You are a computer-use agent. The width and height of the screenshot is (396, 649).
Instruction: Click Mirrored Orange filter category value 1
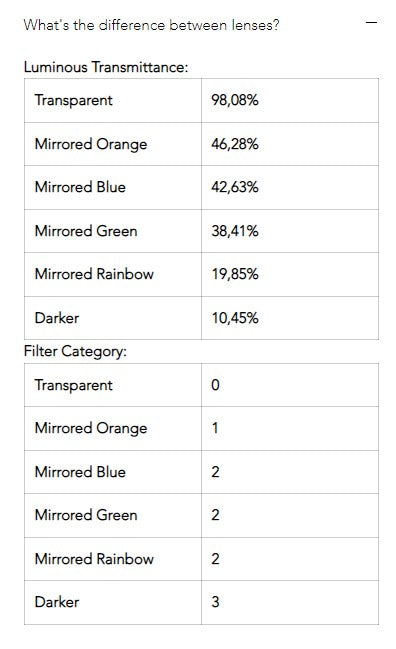tap(215, 428)
